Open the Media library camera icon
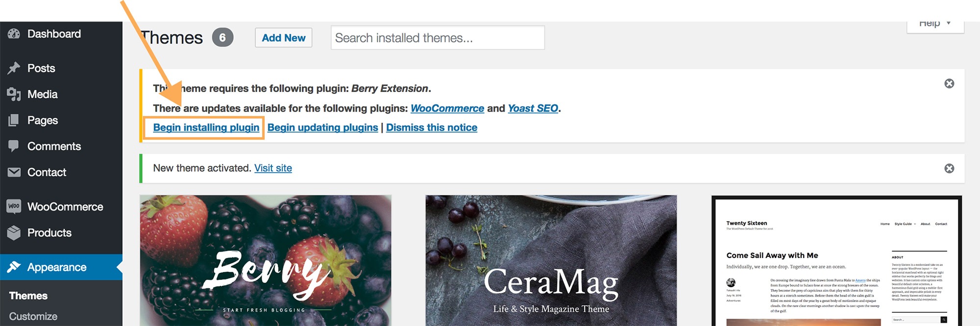This screenshot has width=980, height=326. [x=13, y=94]
